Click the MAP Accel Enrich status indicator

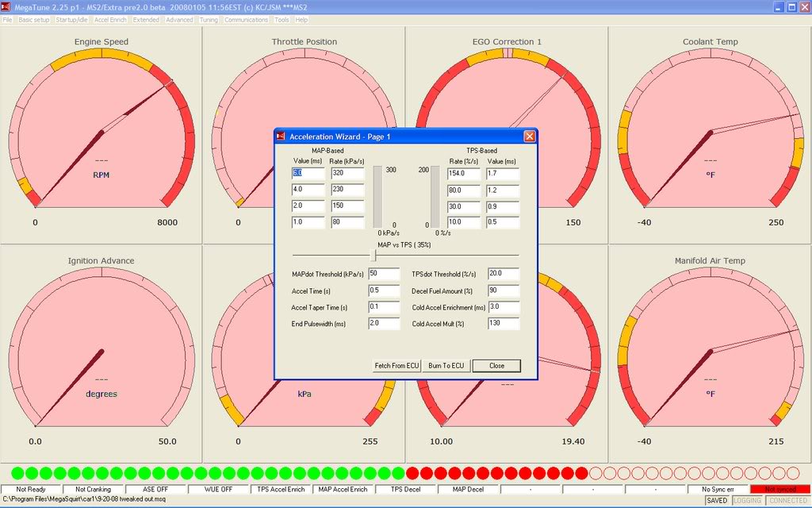point(343,489)
